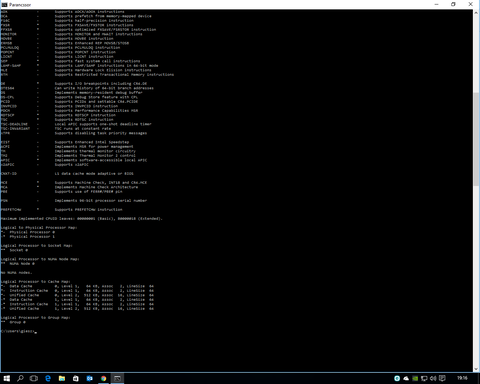Click the command prompt input line
This screenshot has width=480, height=384.
(18, 331)
